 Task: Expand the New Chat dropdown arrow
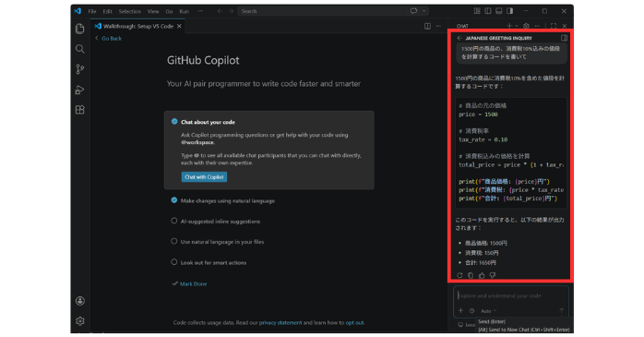coord(517,26)
